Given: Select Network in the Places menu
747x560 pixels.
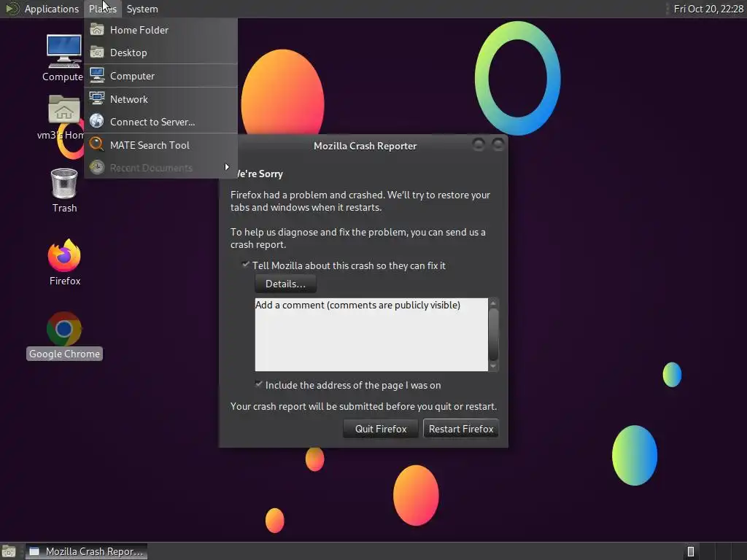Looking at the screenshot, I should point(161,99).
